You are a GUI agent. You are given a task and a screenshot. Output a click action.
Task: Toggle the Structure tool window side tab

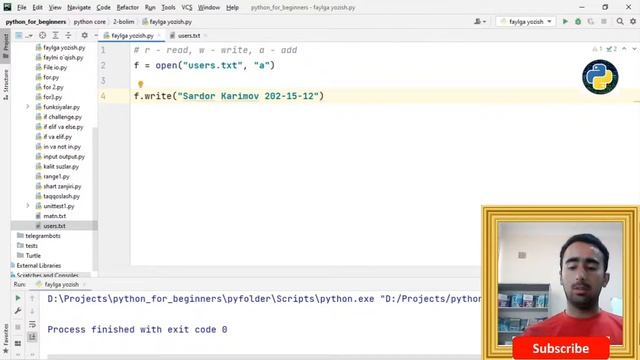(6, 85)
